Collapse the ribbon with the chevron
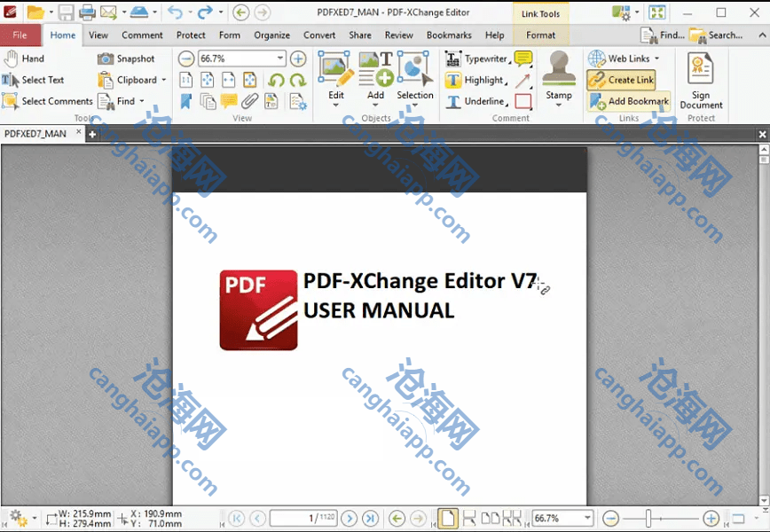 point(762,35)
